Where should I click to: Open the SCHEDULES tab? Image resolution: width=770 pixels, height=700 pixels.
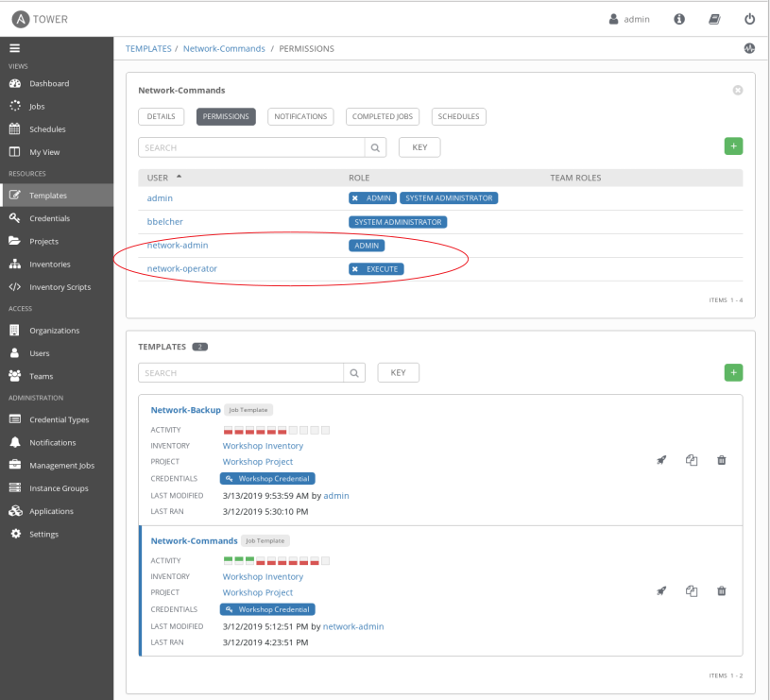458,116
